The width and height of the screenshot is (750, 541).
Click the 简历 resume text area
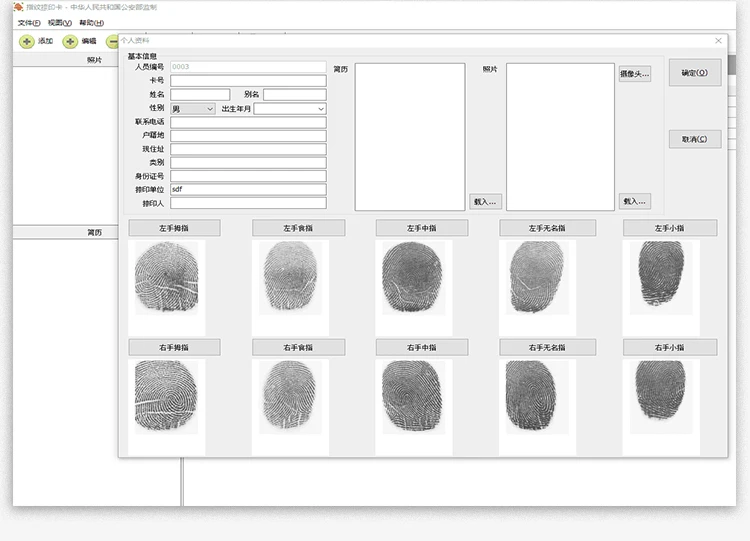click(x=410, y=137)
